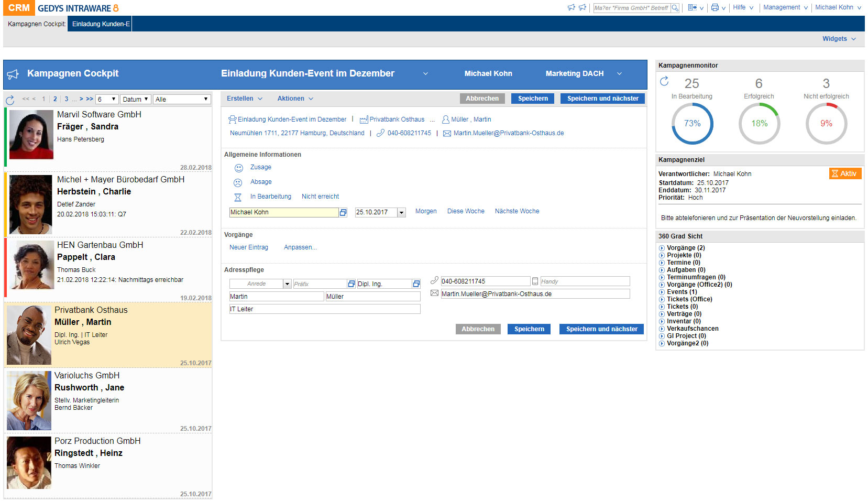Click the search magnifier icon

[x=675, y=8]
